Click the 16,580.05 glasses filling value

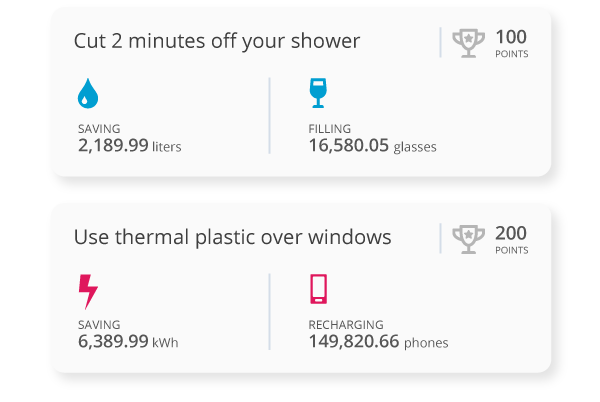tap(372, 146)
